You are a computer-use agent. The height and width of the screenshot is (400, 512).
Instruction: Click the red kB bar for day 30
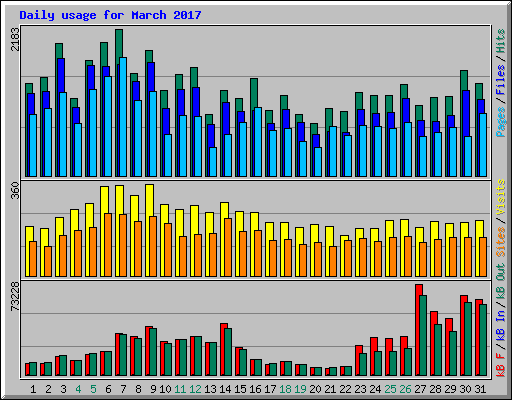pos(463,336)
